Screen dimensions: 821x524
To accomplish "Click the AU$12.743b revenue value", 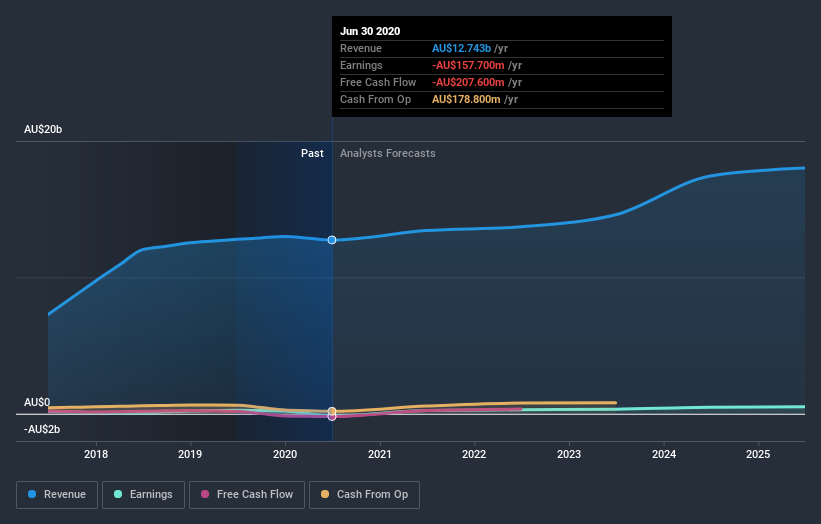I will [461, 48].
